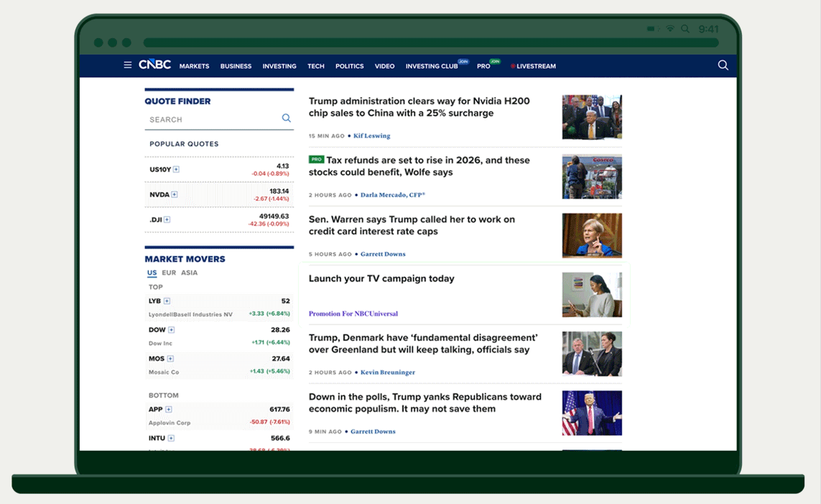Image resolution: width=821 pixels, height=504 pixels.
Task: Open Promotion For NBCUniversal link
Action: click(353, 314)
